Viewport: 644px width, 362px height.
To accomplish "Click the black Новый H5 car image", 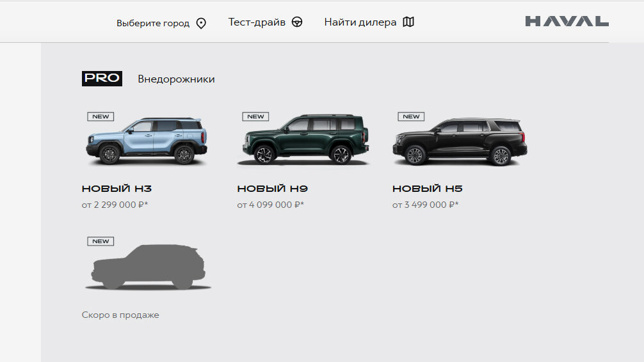I will click(460, 141).
